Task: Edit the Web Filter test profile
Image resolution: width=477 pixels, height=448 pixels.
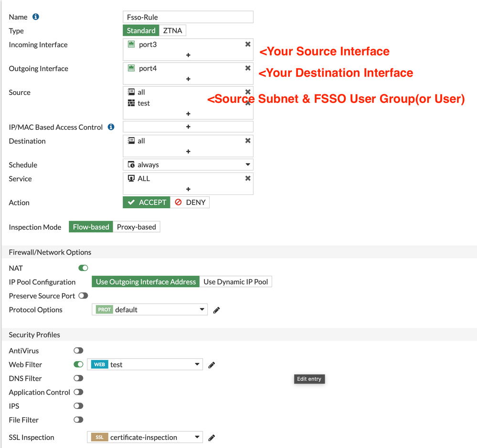Action: pos(212,365)
